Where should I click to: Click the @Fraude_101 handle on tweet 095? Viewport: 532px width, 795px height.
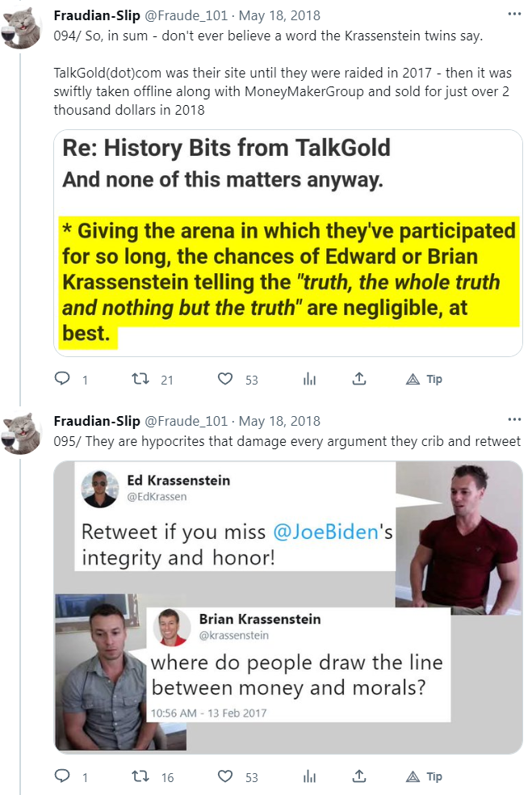point(186,421)
